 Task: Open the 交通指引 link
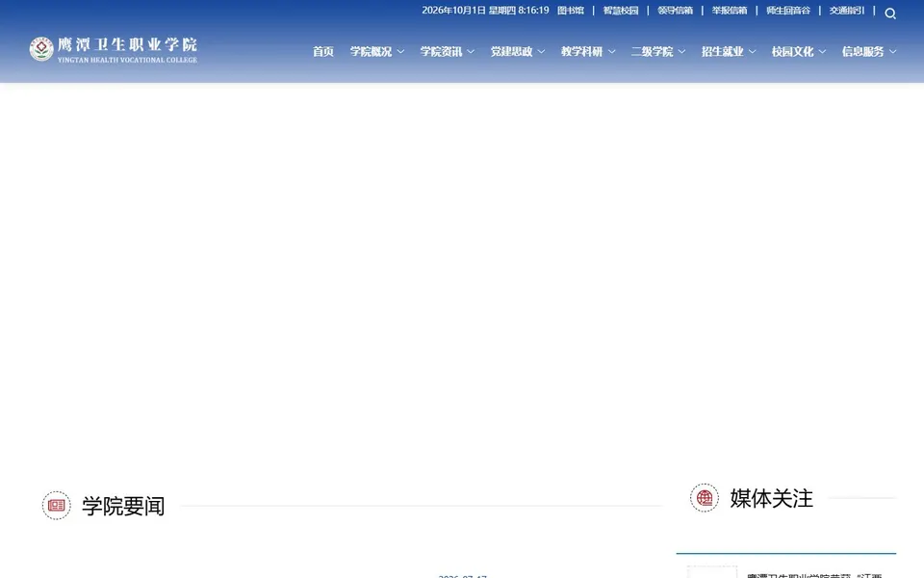click(847, 10)
